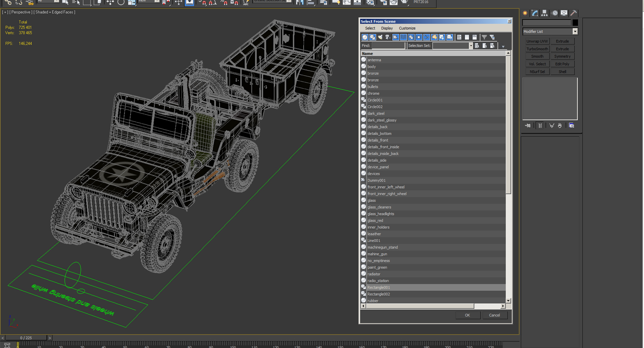The image size is (644, 348).
Task: Toggle Display Shapes filter icon
Action: pos(372,37)
